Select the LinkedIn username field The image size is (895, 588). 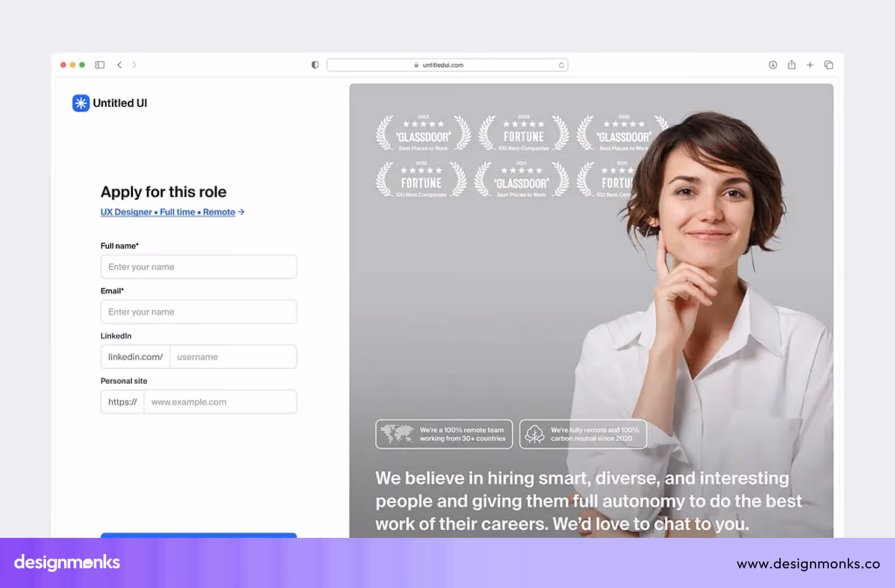tap(233, 357)
